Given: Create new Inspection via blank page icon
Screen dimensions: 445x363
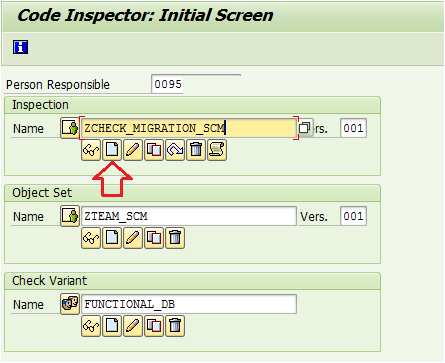Looking at the screenshot, I should (112, 150).
